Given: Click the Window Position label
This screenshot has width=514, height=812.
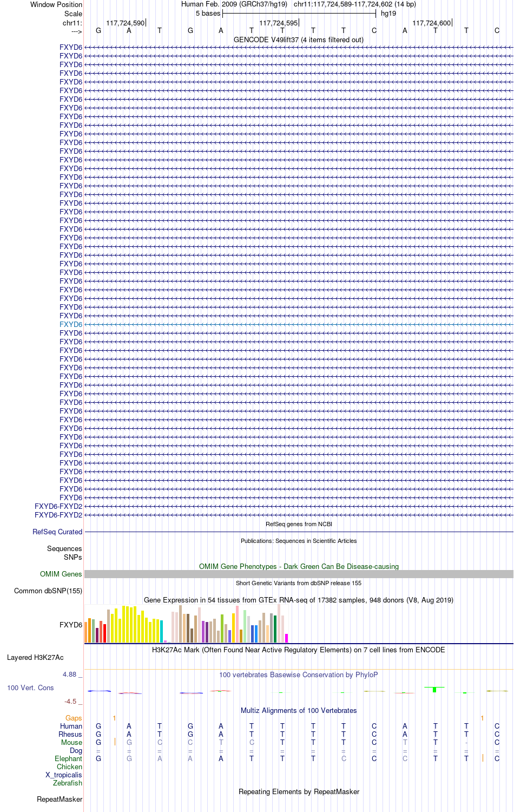Looking at the screenshot, I should [x=56, y=4].
